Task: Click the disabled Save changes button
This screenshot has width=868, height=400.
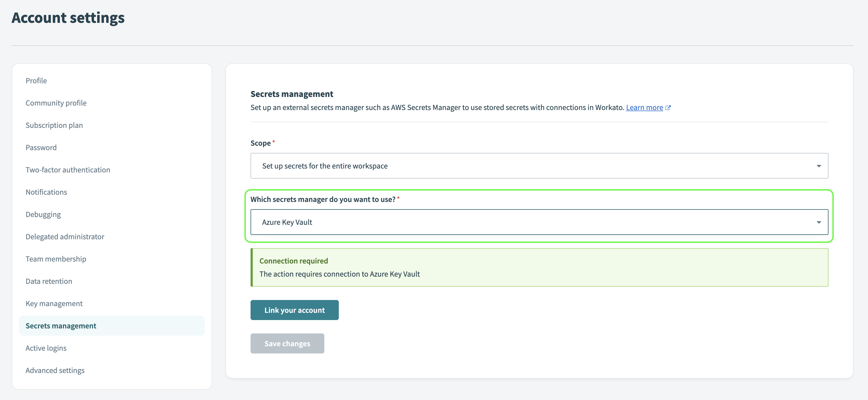Action: tap(287, 343)
